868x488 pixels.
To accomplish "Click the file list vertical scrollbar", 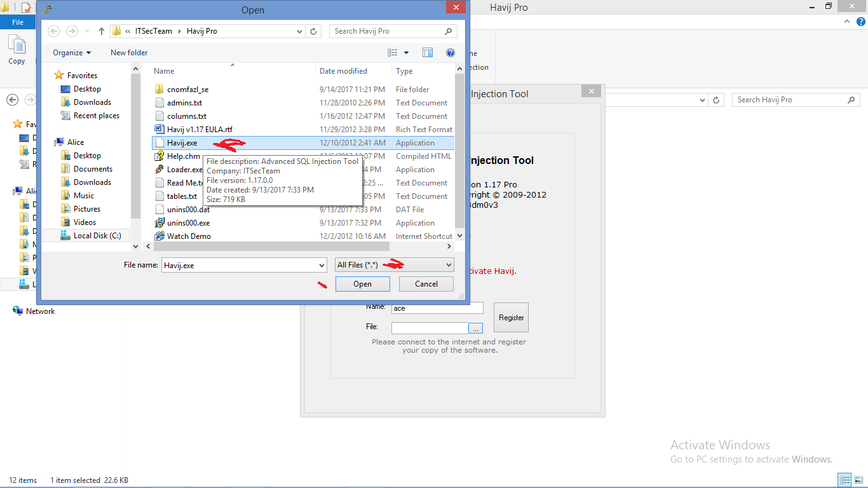I will (x=459, y=152).
